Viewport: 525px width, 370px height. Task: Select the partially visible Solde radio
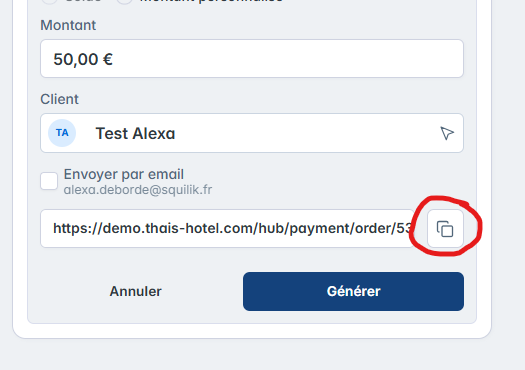click(x=50, y=1)
